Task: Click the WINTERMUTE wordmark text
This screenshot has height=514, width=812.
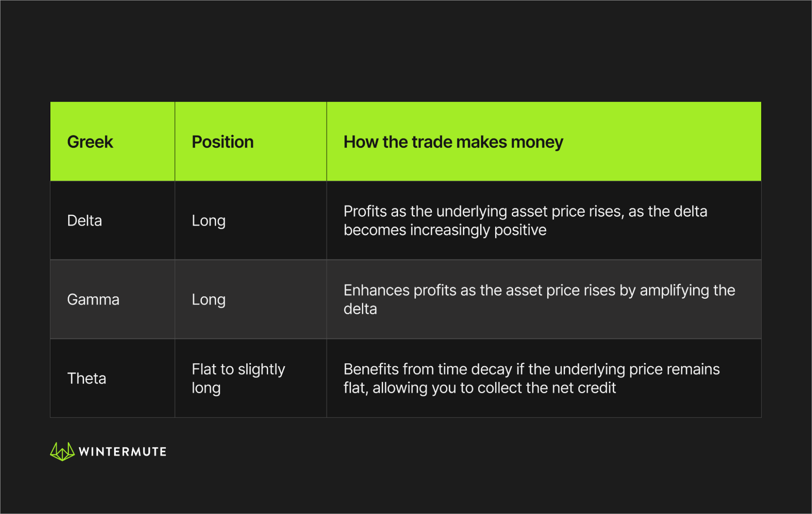Action: [122, 452]
